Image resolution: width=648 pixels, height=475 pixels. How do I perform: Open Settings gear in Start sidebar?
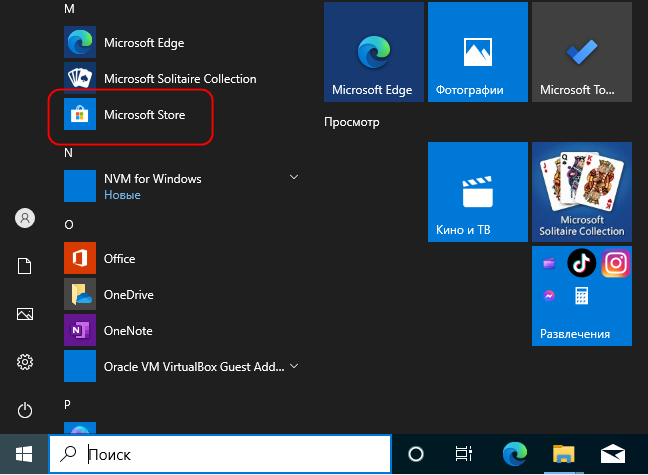pos(25,362)
